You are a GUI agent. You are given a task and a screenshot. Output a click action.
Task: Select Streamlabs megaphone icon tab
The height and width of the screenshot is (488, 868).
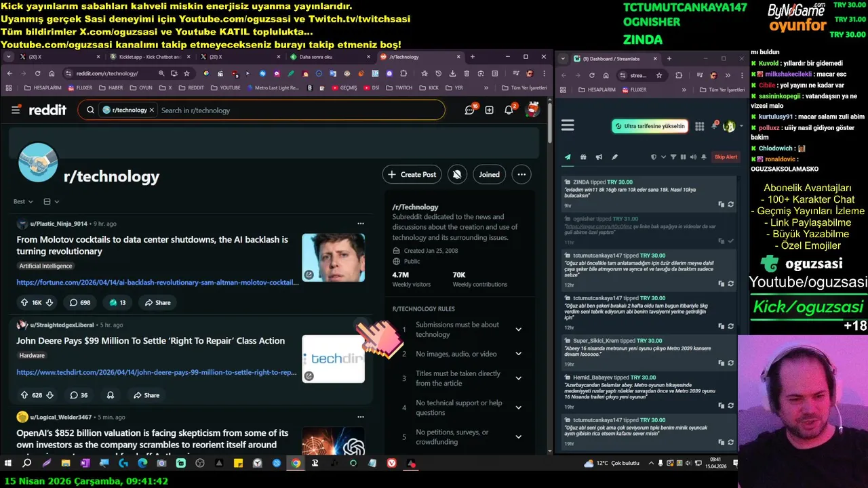pyautogui.click(x=599, y=157)
